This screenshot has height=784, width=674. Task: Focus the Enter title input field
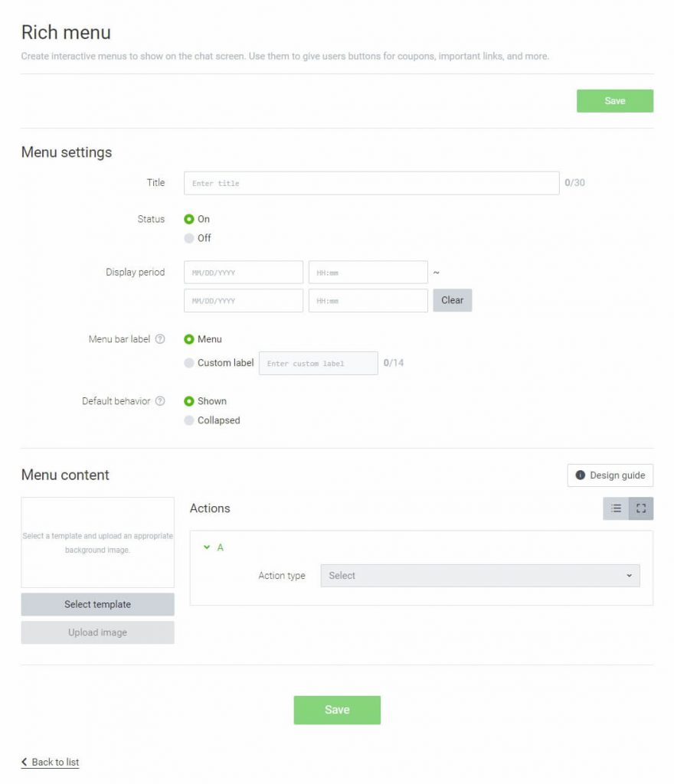(371, 183)
